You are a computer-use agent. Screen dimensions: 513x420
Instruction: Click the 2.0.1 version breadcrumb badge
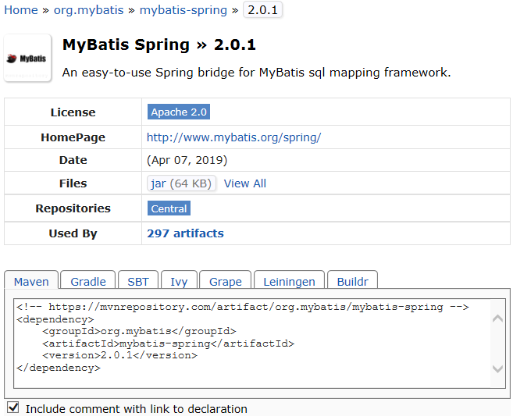click(262, 10)
